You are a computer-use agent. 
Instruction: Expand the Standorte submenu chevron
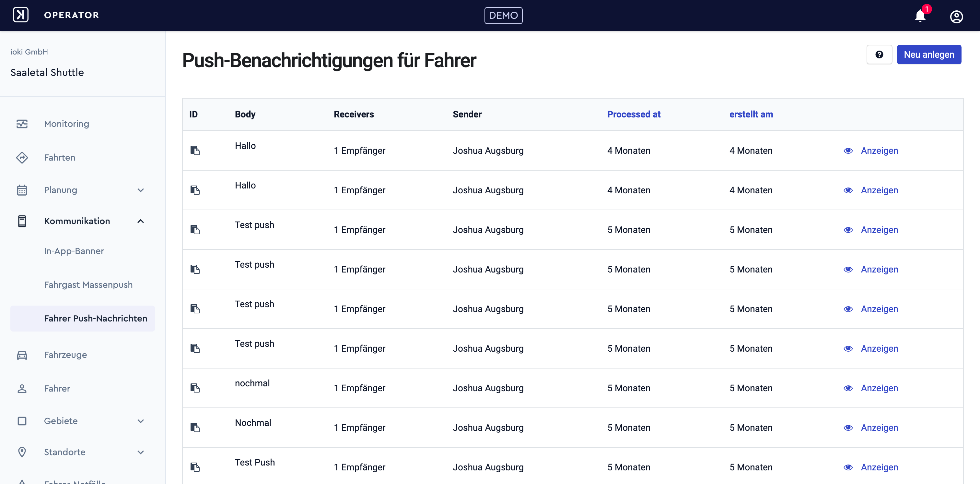(x=141, y=452)
